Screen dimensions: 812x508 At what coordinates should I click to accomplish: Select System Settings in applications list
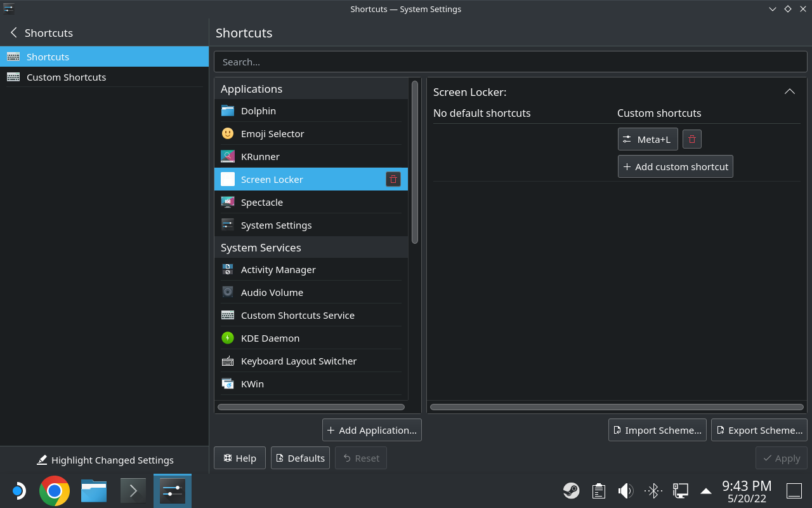coord(311,225)
